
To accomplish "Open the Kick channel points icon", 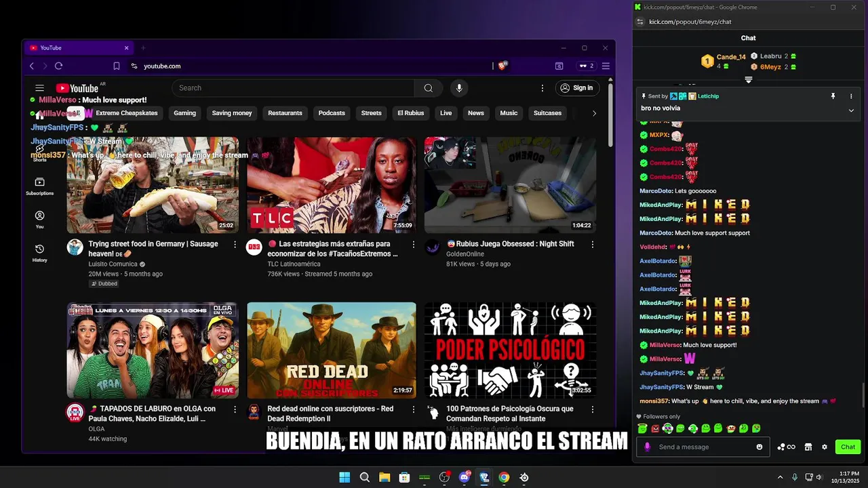I will [786, 447].
